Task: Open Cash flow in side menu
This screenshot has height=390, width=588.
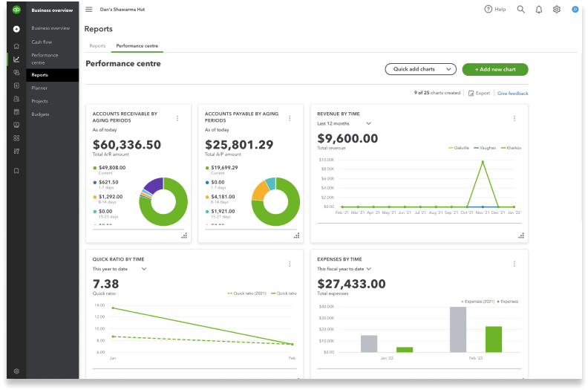Action: 42,42
